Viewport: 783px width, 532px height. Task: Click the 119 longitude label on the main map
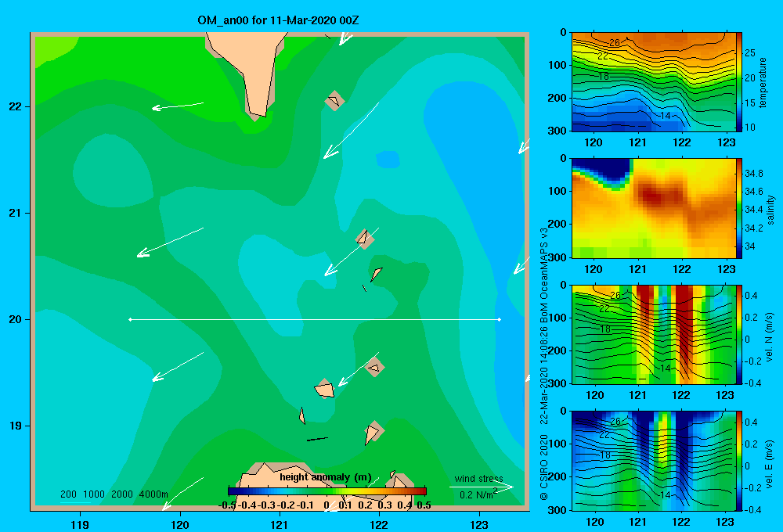coord(80,525)
